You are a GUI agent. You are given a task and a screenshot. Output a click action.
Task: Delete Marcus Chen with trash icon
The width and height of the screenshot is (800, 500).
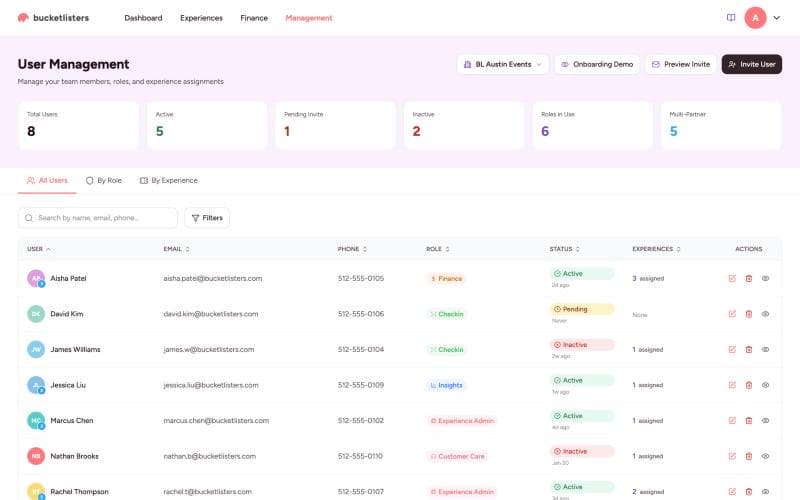coord(748,421)
